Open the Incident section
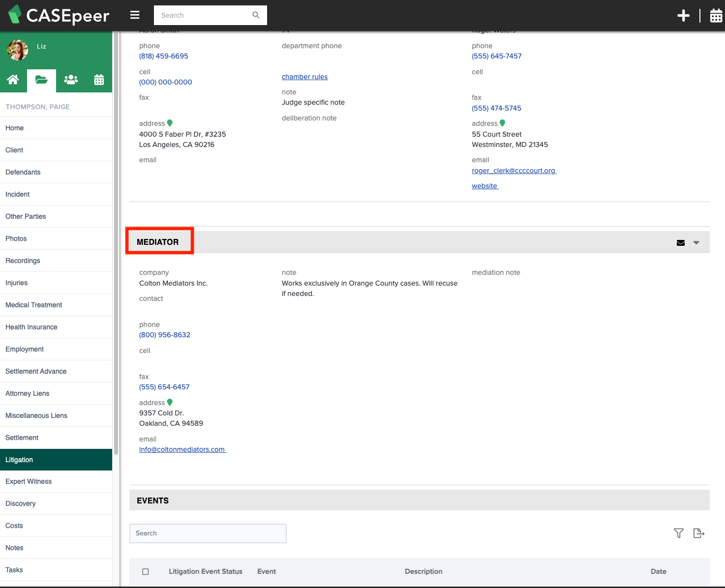The height and width of the screenshot is (588, 725). [56, 194]
